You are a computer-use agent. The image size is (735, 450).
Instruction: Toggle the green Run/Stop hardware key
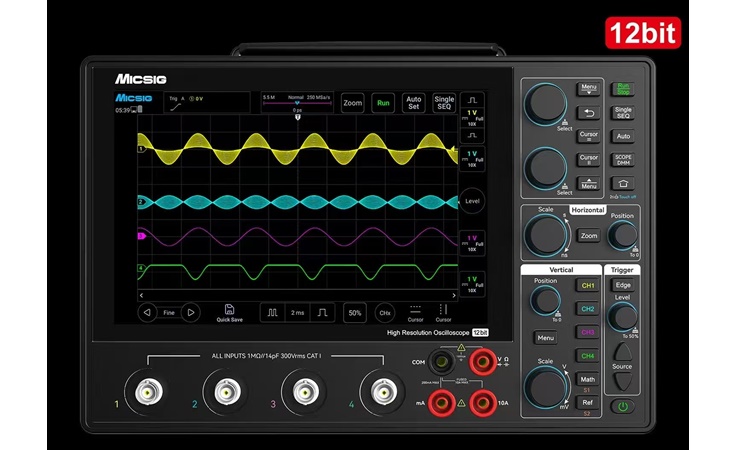pyautogui.click(x=623, y=89)
